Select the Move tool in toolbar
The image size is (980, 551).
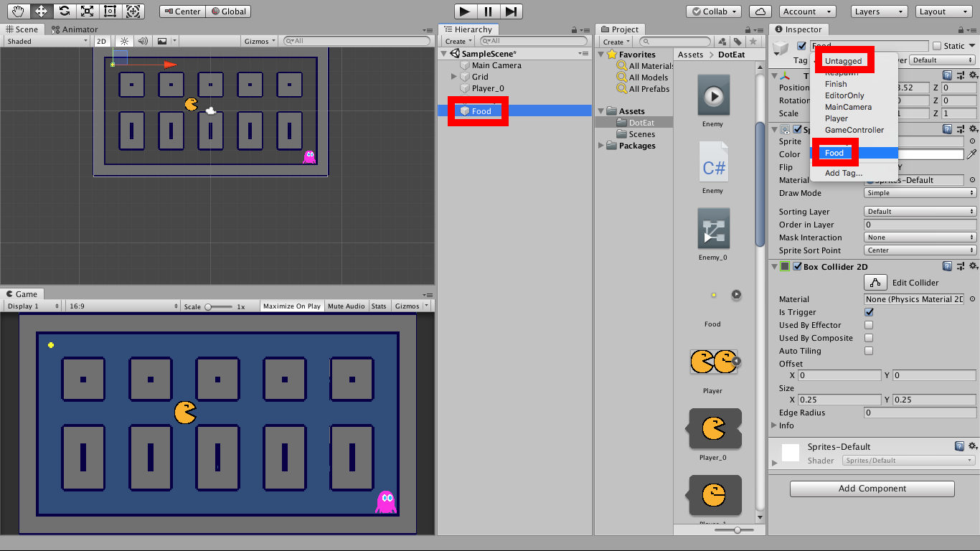[x=41, y=11]
